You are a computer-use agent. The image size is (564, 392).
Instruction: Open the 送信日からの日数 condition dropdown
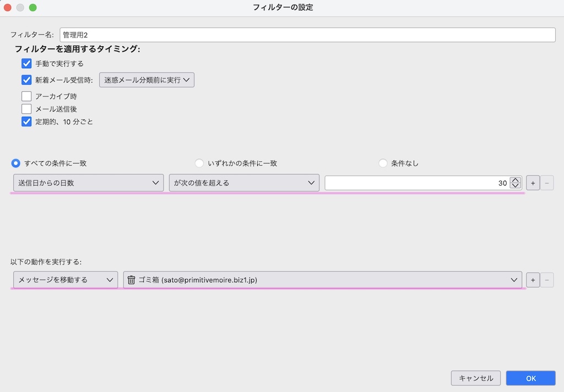point(88,183)
